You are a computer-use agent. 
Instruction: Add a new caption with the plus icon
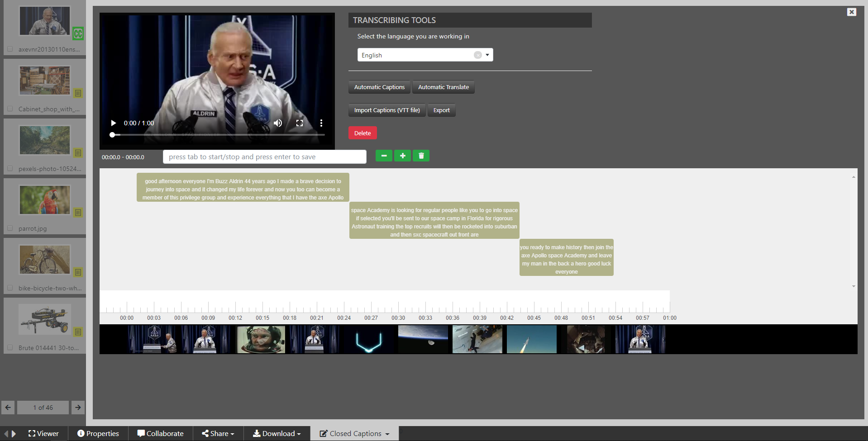tap(402, 156)
